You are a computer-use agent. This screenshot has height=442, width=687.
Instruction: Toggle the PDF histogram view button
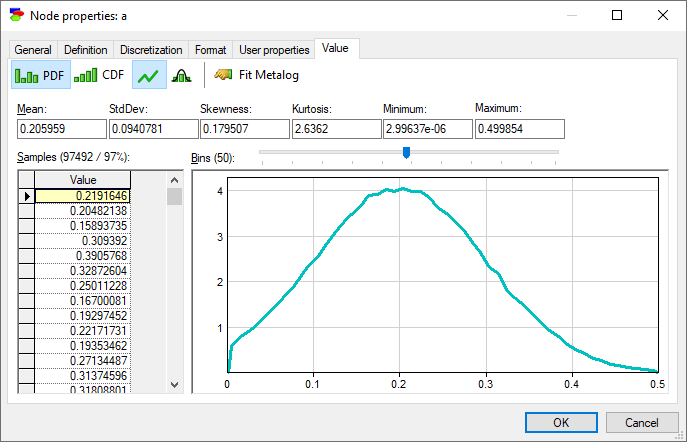pyautogui.click(x=41, y=75)
